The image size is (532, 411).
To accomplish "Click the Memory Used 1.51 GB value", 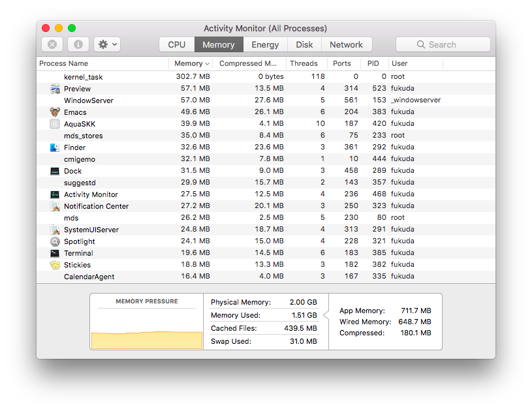I will click(304, 315).
